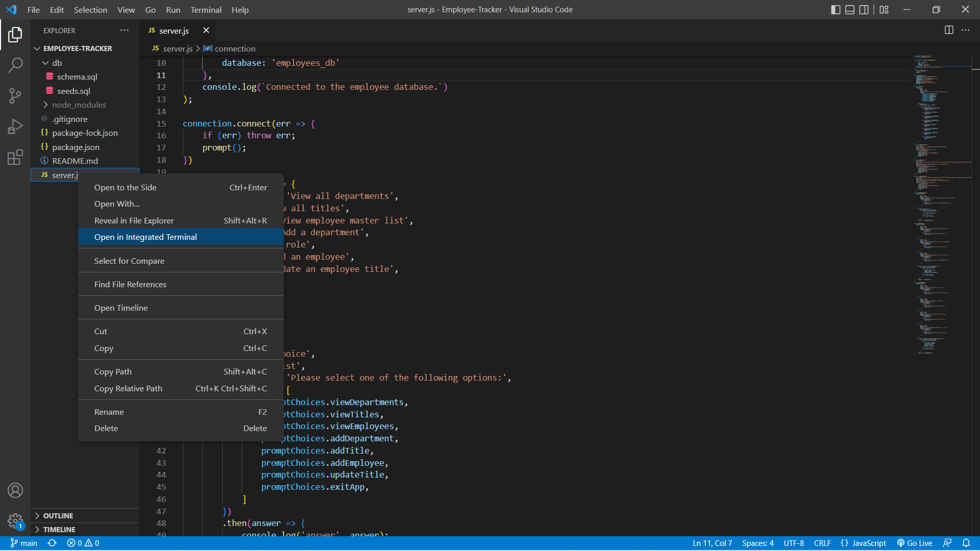Image resolution: width=980 pixels, height=551 pixels.
Task: Click Go Live in status bar
Action: pos(915,543)
